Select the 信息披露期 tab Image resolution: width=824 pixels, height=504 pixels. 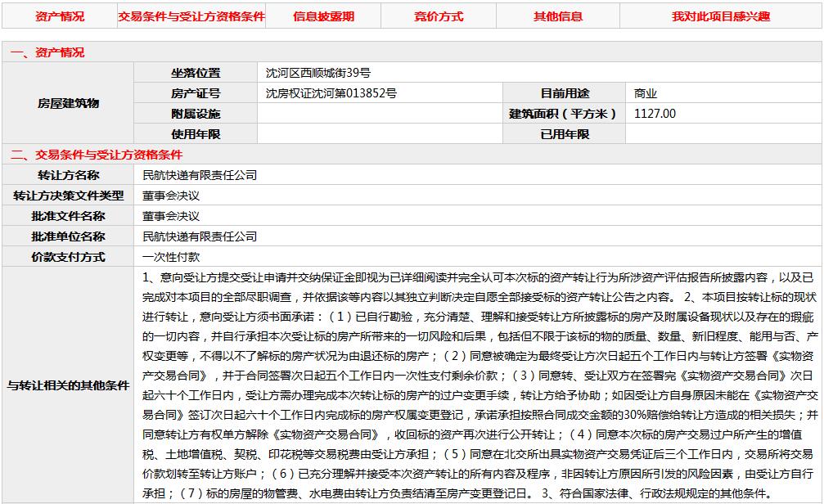(323, 16)
